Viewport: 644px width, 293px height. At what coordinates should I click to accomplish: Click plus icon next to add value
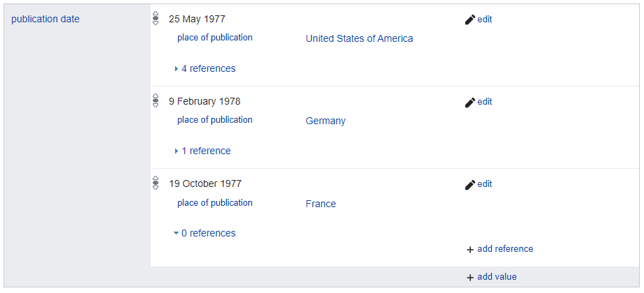470,278
